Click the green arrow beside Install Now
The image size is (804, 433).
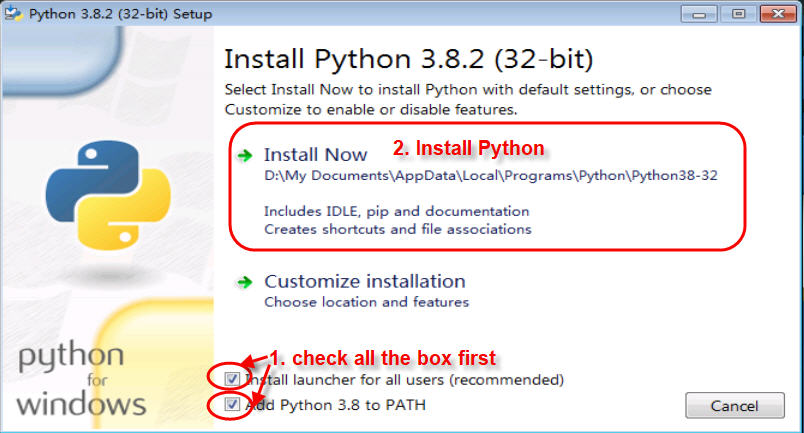click(x=245, y=155)
